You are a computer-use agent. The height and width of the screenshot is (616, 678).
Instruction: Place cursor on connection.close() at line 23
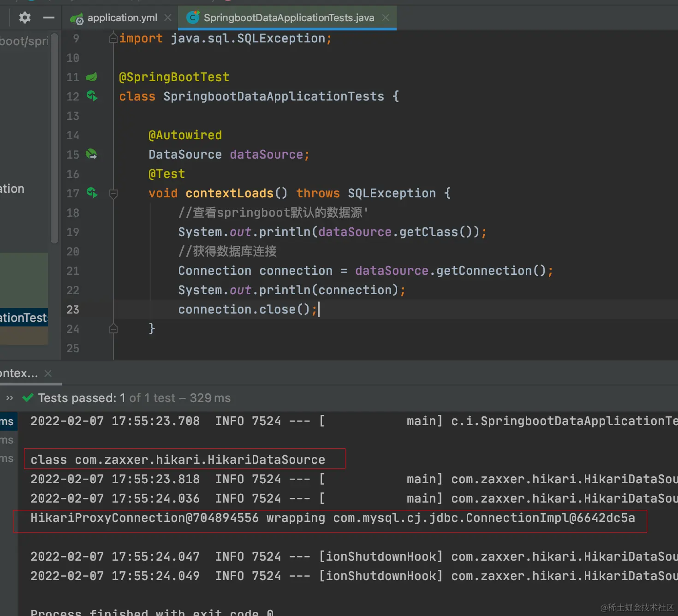pyautogui.click(x=248, y=309)
